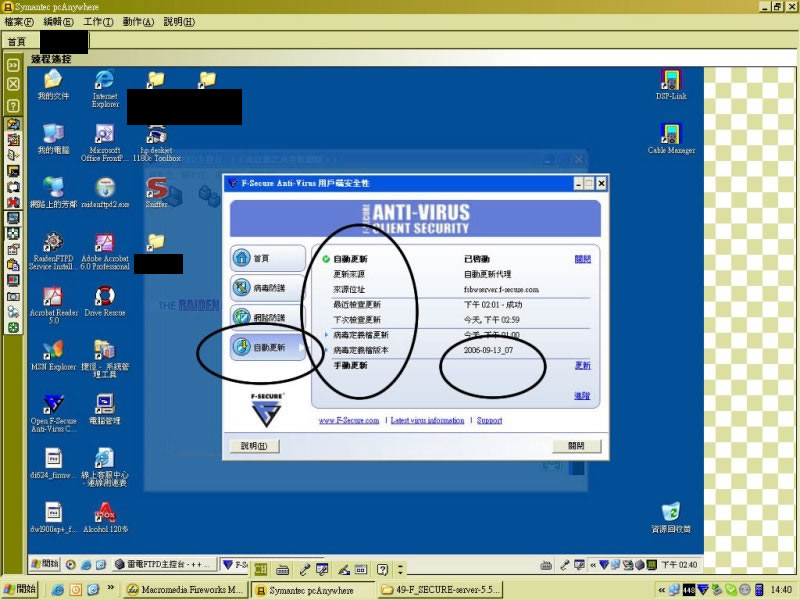Click the 更新 link for 手動更新
Viewport: 800px width, 600px height.
pos(582,365)
